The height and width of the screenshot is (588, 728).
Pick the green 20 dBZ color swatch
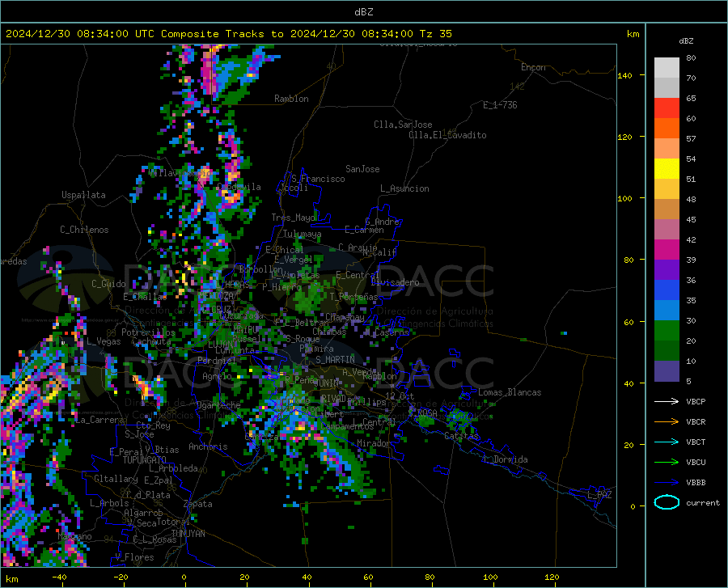(x=667, y=331)
